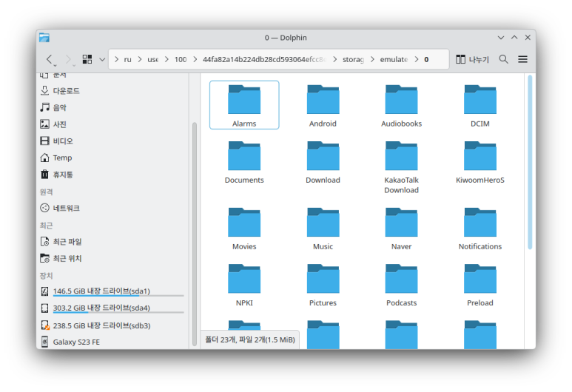Select the NPKI folder
This screenshot has width=572, height=392.
[244, 285]
